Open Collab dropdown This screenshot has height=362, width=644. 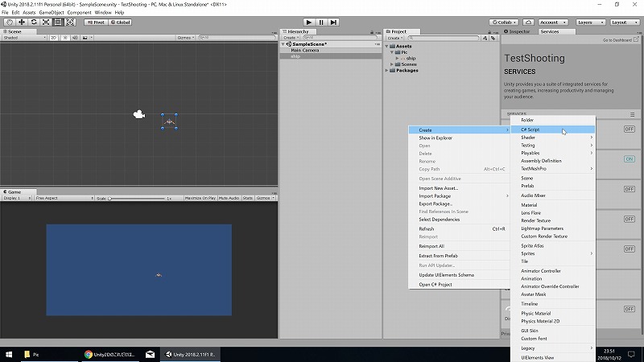[x=504, y=23]
